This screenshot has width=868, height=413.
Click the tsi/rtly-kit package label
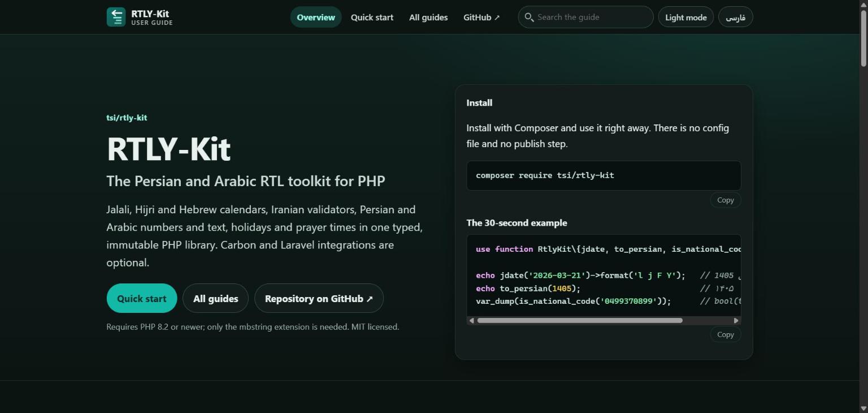tap(127, 118)
